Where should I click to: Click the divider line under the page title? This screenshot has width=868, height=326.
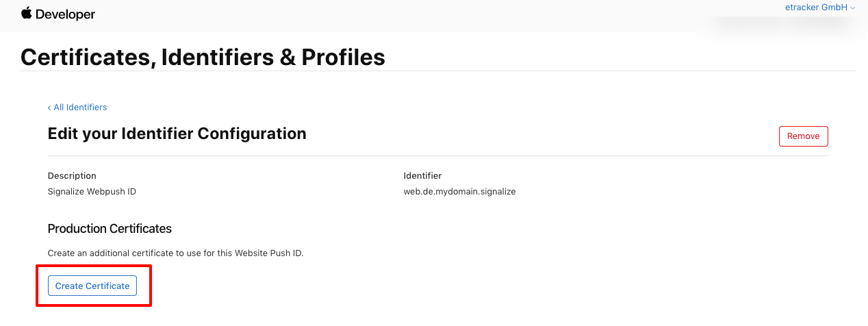point(438,71)
